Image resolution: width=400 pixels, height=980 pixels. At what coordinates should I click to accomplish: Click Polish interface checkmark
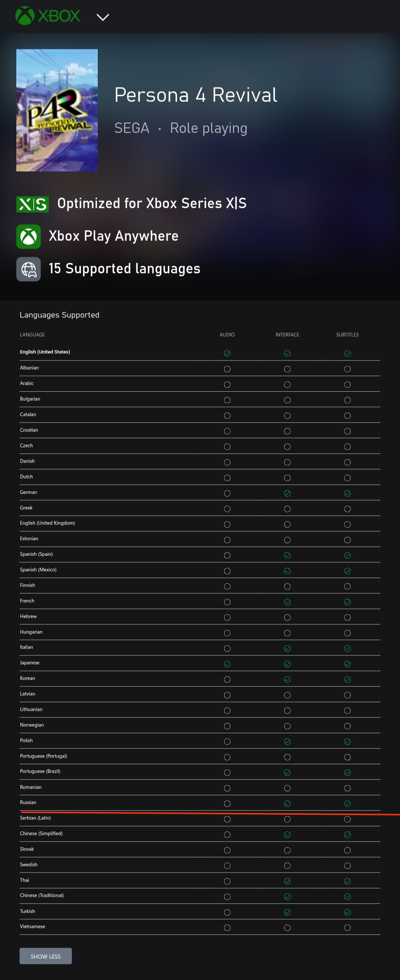click(287, 741)
